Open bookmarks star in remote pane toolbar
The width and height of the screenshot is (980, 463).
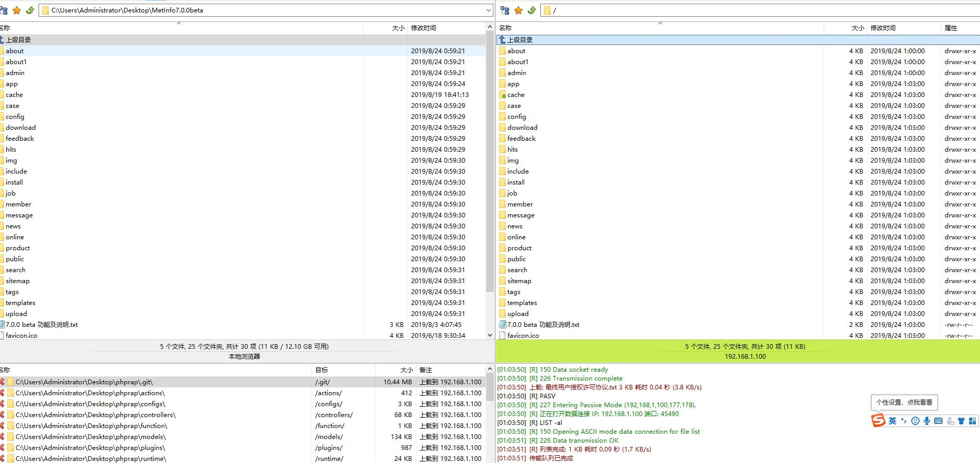coord(518,10)
